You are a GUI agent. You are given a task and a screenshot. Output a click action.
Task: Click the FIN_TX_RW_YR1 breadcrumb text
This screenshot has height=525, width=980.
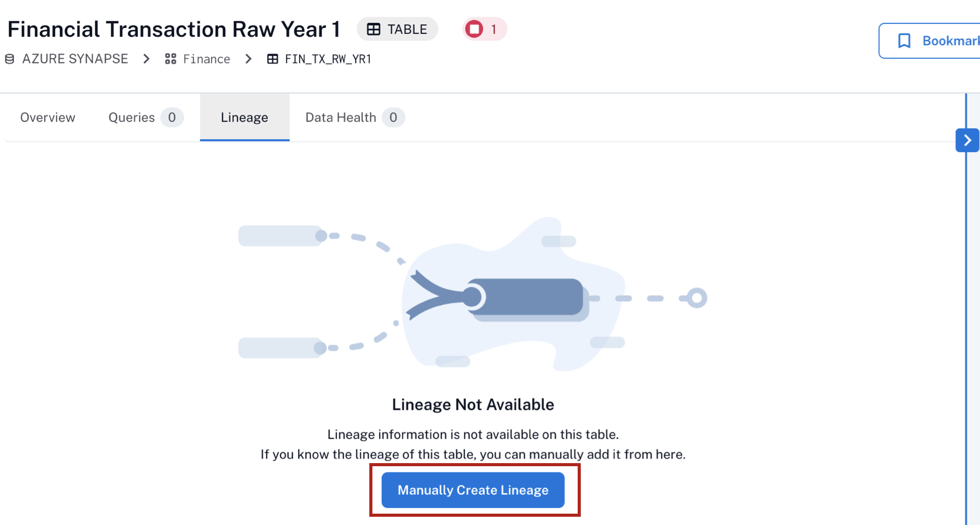[x=328, y=59]
